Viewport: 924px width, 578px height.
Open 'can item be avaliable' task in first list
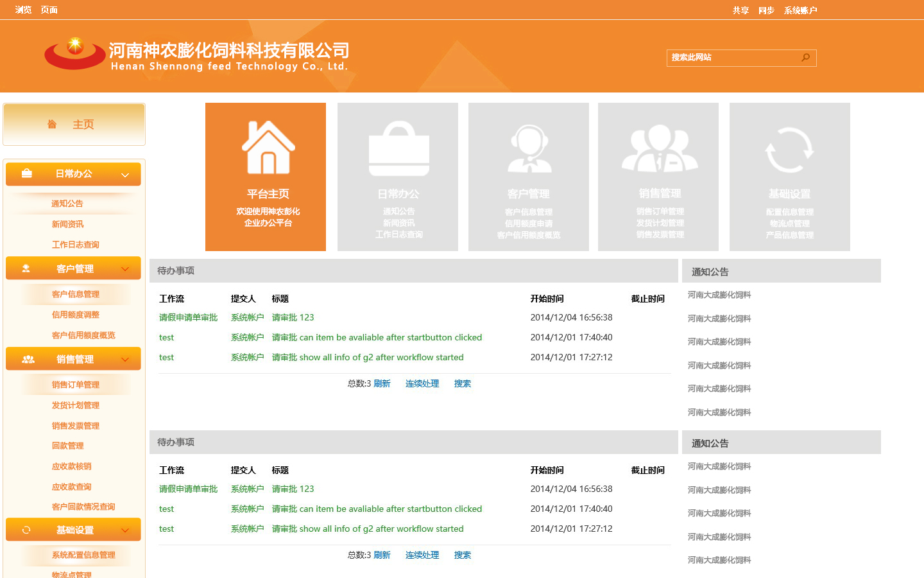pos(377,337)
